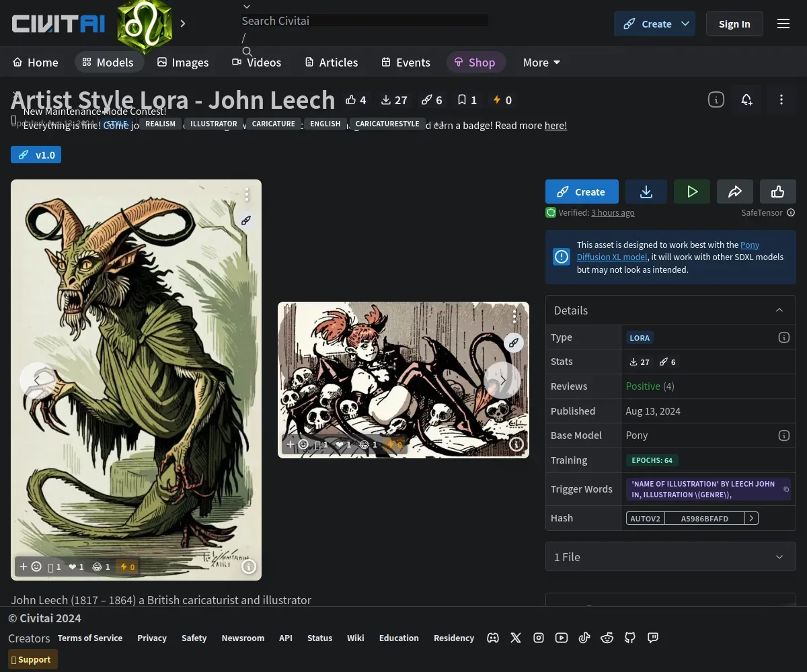Add a reaction on goat creature image
The height and width of the screenshot is (672, 807).
pos(30,566)
